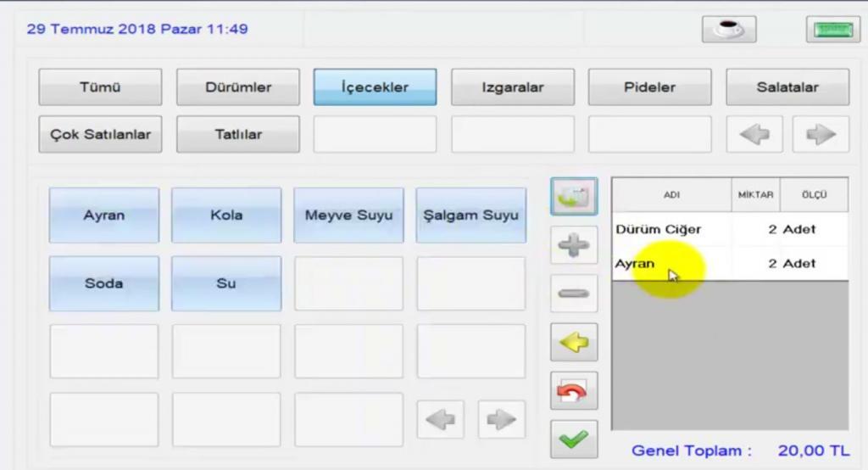The image size is (868, 470).
Task: Switch to Tatlılar category
Action: click(x=238, y=134)
